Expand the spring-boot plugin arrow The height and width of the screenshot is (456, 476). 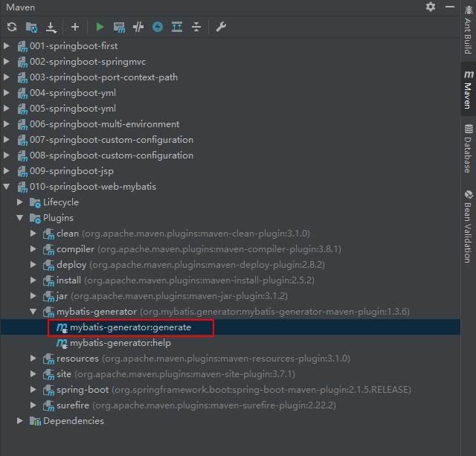click(33, 390)
